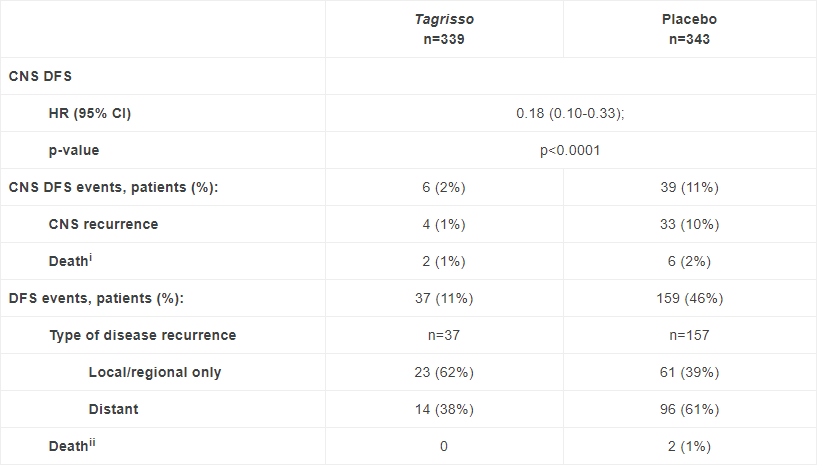Click the Local/regional only row label
This screenshot has width=817, height=465.
(155, 372)
